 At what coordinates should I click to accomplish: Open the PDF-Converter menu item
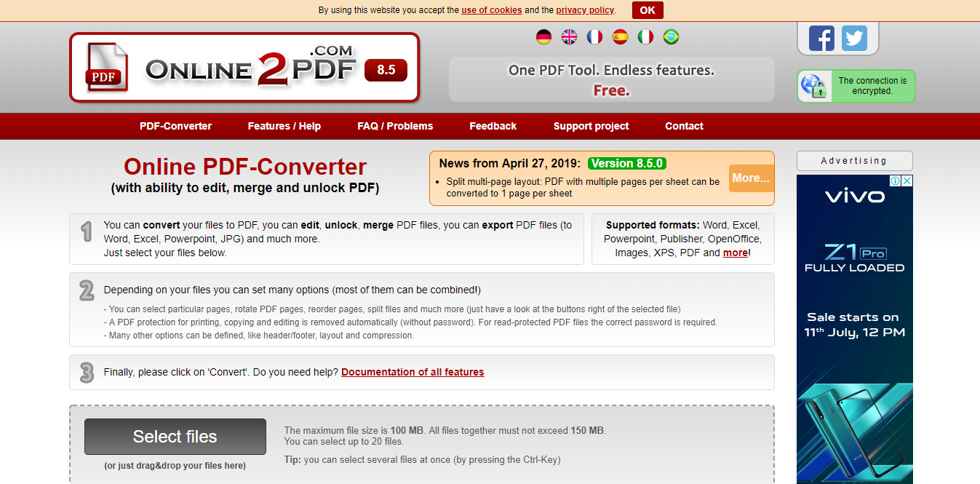[x=175, y=126]
